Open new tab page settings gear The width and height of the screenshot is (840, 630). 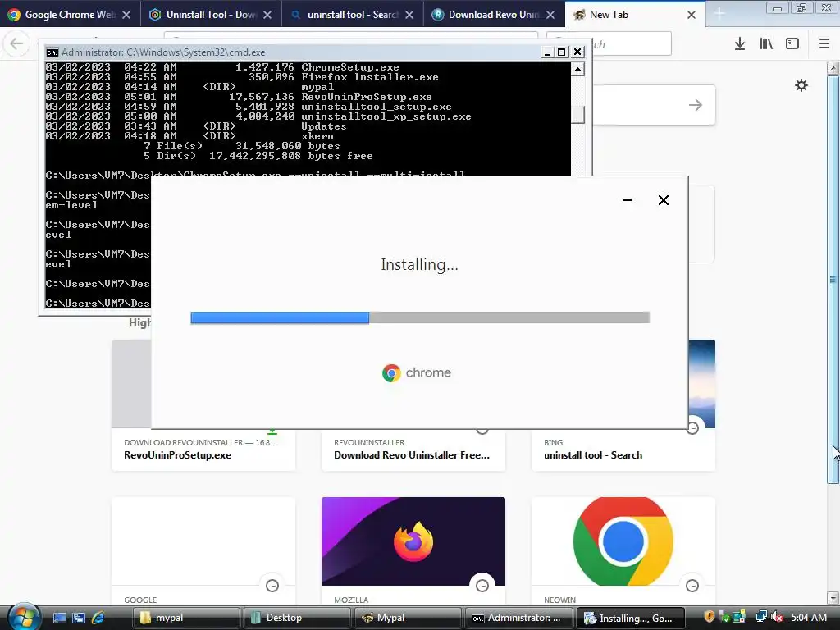coord(801,85)
